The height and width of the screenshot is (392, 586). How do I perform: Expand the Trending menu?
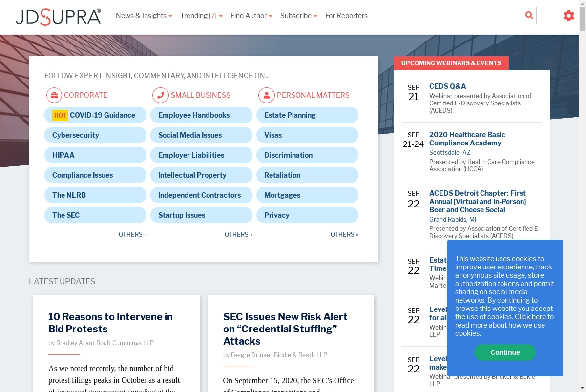coord(201,16)
